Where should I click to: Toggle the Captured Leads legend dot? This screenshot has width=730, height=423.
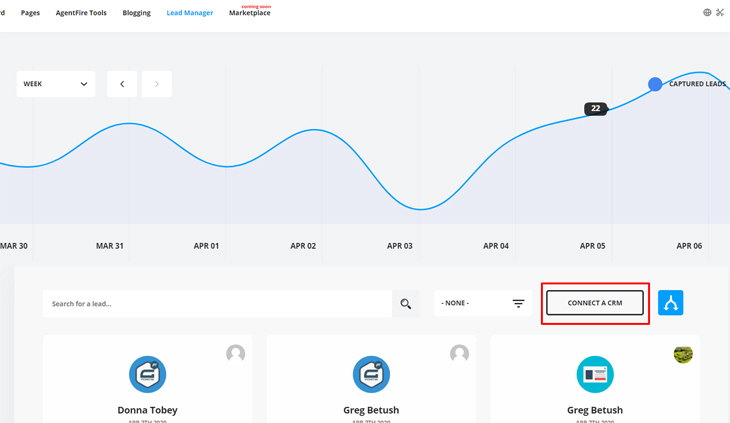(x=655, y=84)
